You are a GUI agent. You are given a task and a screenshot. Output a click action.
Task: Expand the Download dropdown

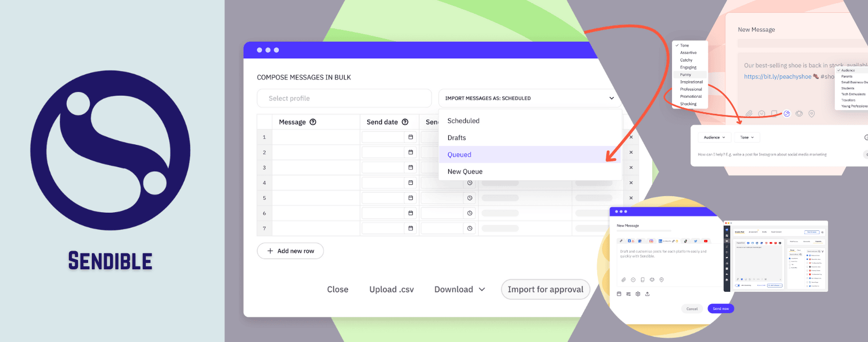[460, 289]
